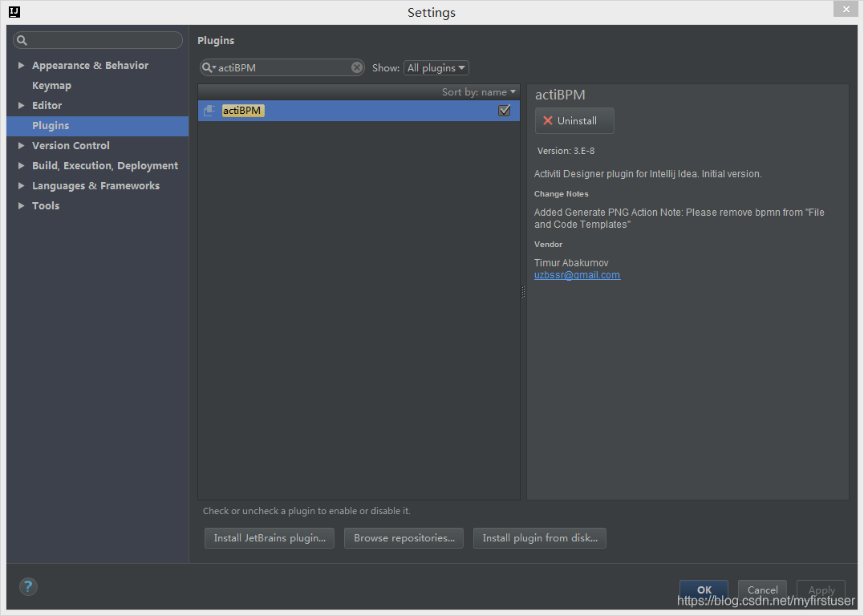Click the Version: 3.E-8 text

point(566,151)
